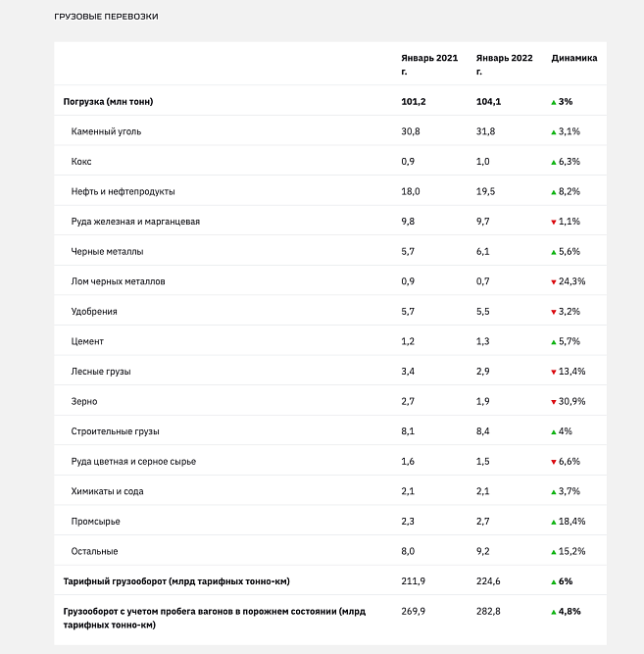Click the Остальные row label
Image resolution: width=644 pixels, height=654 pixels.
click(94, 551)
